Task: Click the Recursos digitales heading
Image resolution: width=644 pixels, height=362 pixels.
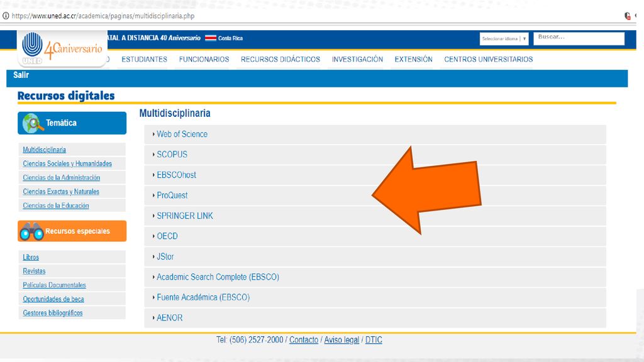Action: click(66, 96)
